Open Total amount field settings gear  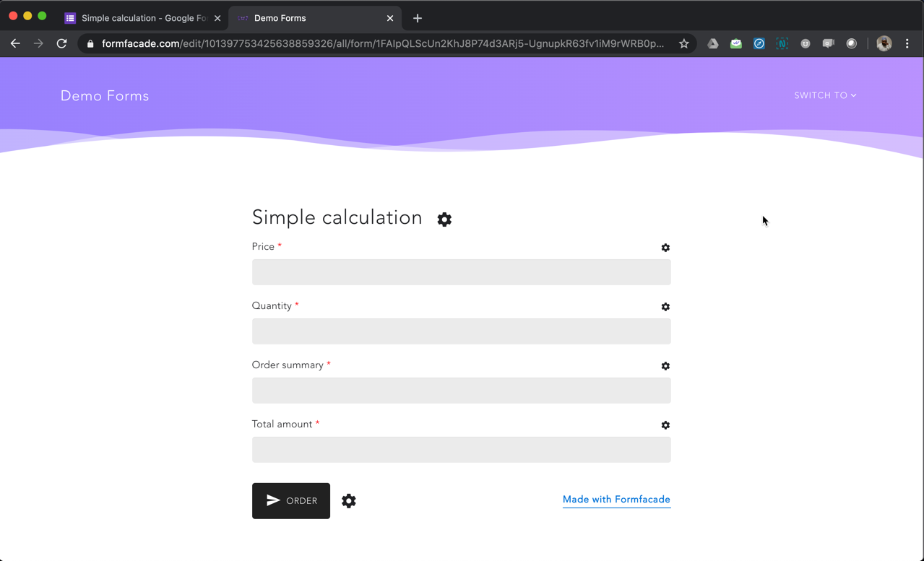point(665,425)
